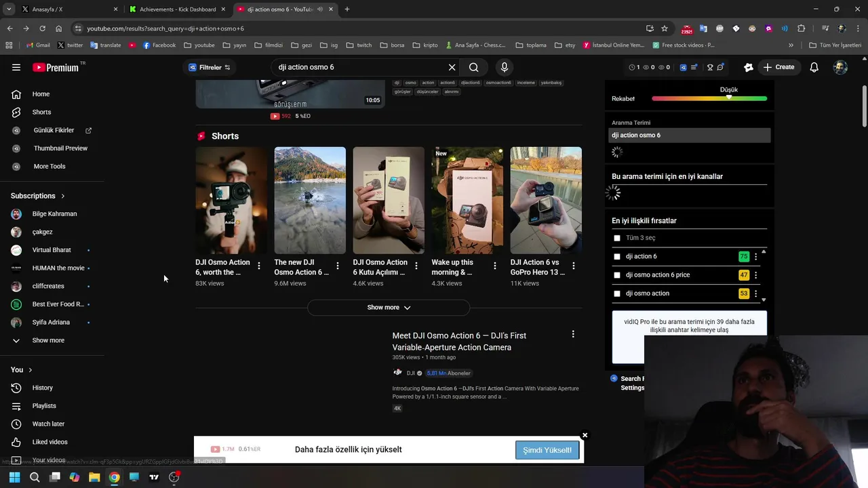Open Günlük Fikirler in the sidebar
The height and width of the screenshot is (488, 868).
52,130
